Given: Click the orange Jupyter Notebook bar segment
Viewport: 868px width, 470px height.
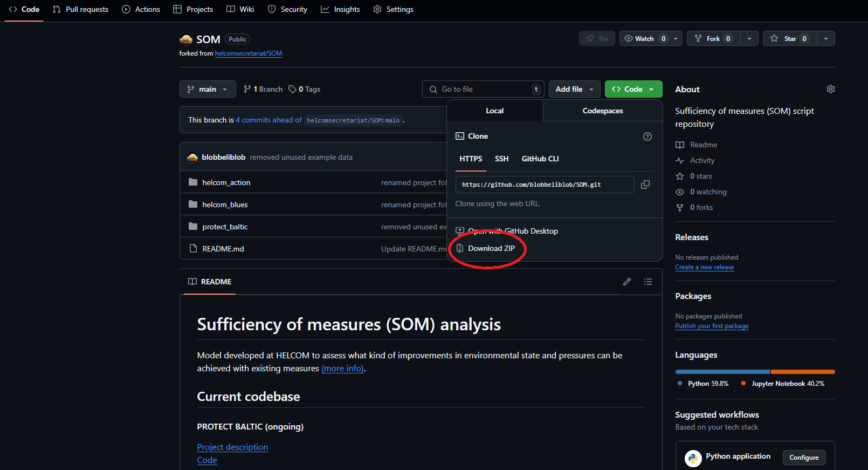Looking at the screenshot, I should click(803, 372).
